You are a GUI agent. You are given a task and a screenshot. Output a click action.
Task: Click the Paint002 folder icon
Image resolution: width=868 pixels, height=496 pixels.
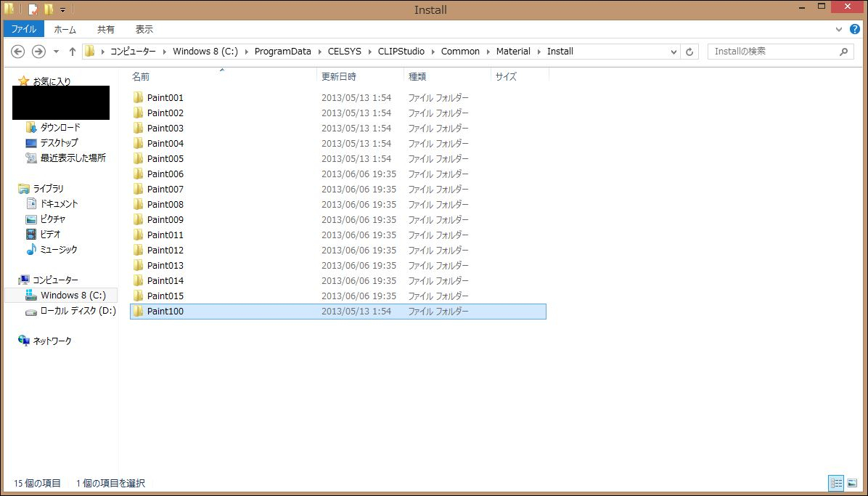(138, 113)
